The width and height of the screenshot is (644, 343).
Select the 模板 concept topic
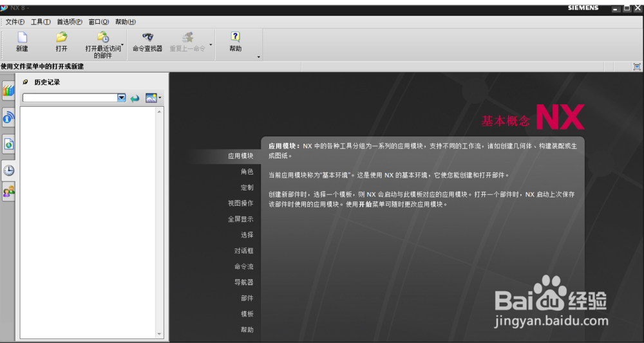point(247,314)
